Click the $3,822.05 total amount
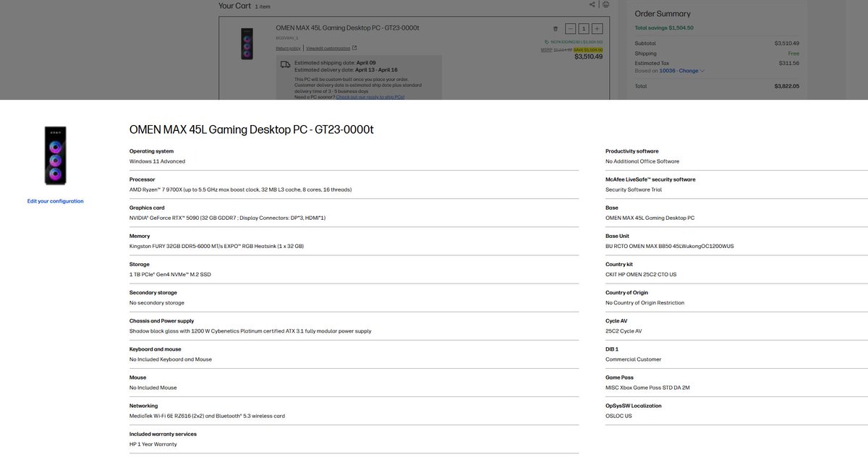 pyautogui.click(x=786, y=85)
